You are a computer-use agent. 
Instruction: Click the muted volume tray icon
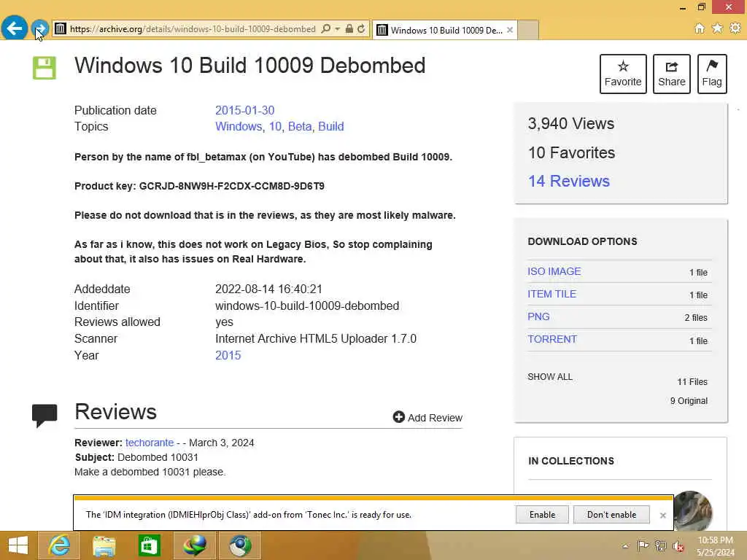[x=678, y=546]
